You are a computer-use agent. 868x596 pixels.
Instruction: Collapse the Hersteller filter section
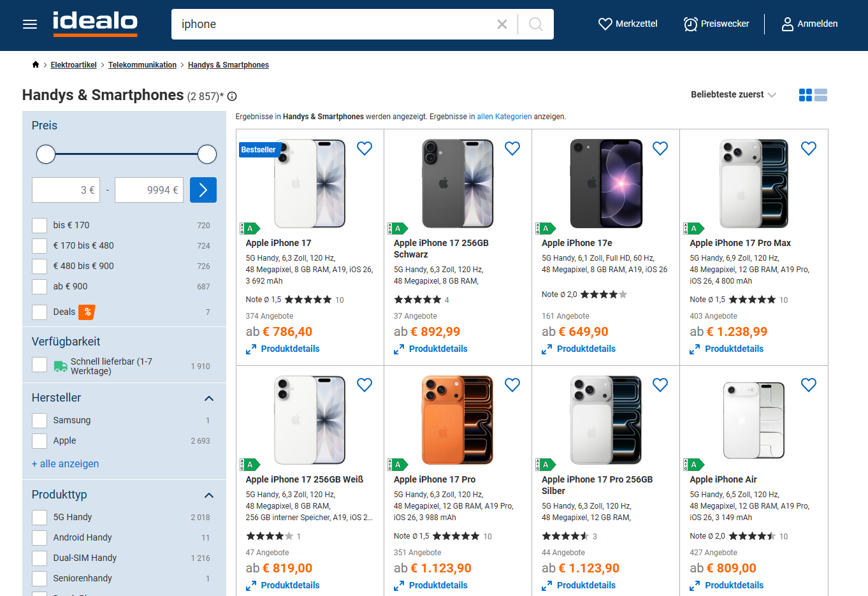(209, 398)
